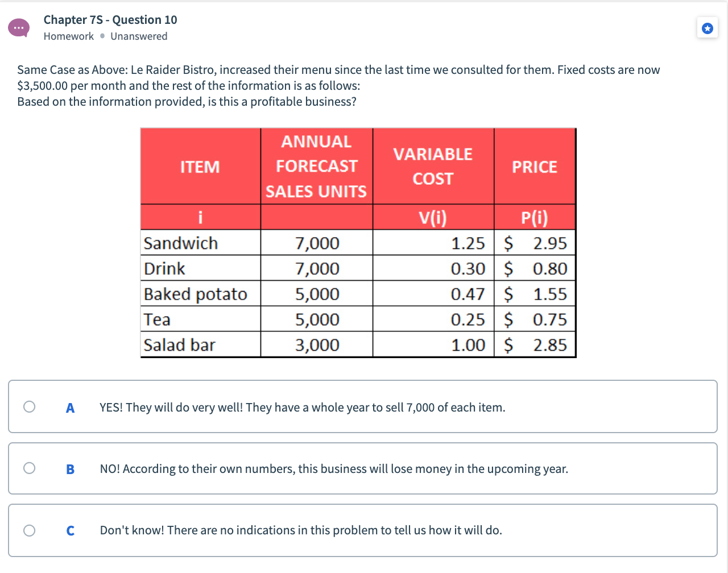Click the "ITEM" column header
Viewport: 728px width, 573px height.
(x=200, y=167)
